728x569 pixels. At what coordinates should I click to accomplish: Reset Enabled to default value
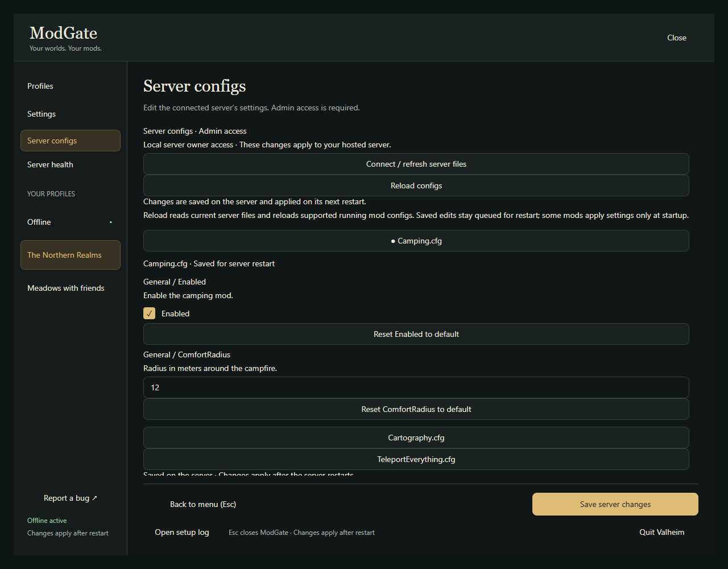click(416, 334)
